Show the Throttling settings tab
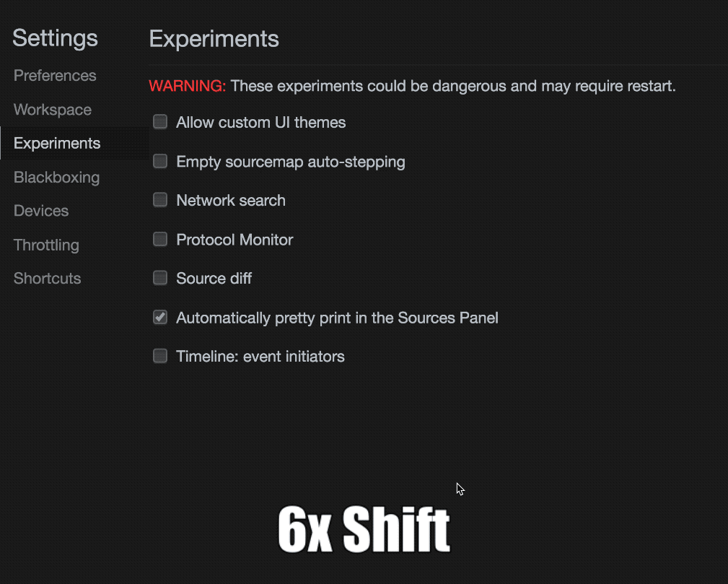Image resolution: width=728 pixels, height=584 pixels. 46,245
